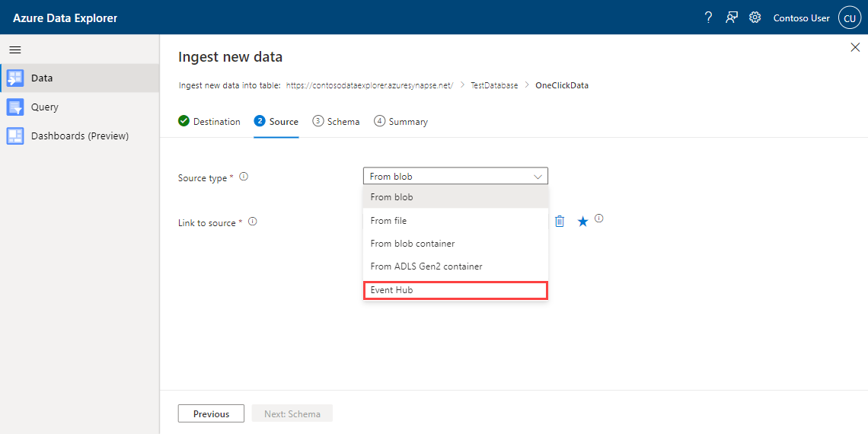Click Contoso User name in header
This screenshot has width=868, height=434.
(801, 18)
